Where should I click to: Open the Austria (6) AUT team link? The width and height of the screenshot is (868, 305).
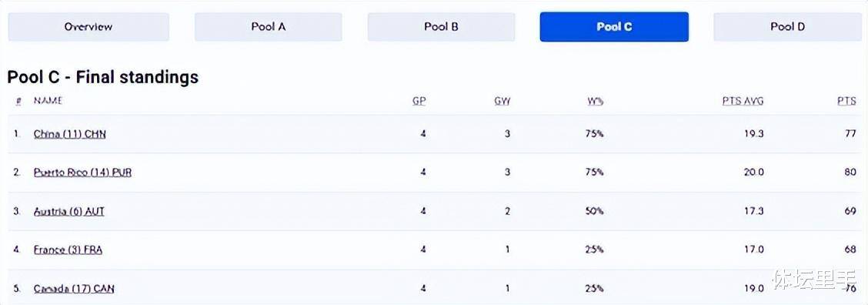[68, 211]
